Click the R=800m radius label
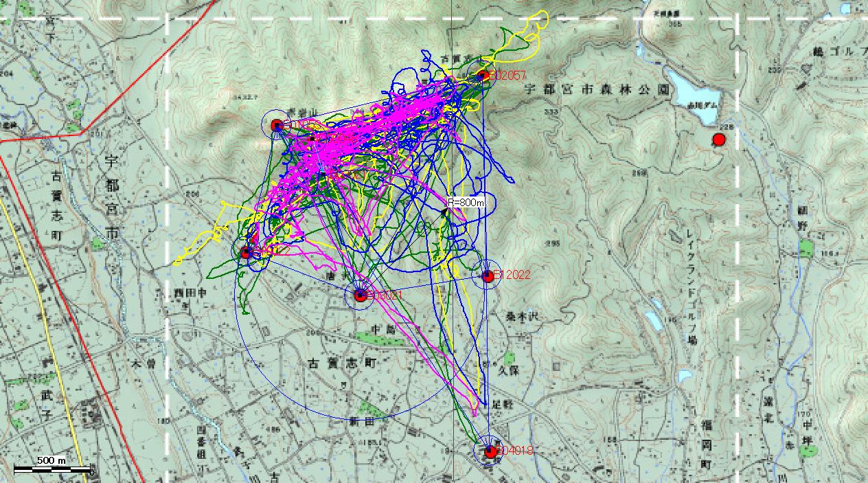The image size is (868, 483). tap(466, 203)
